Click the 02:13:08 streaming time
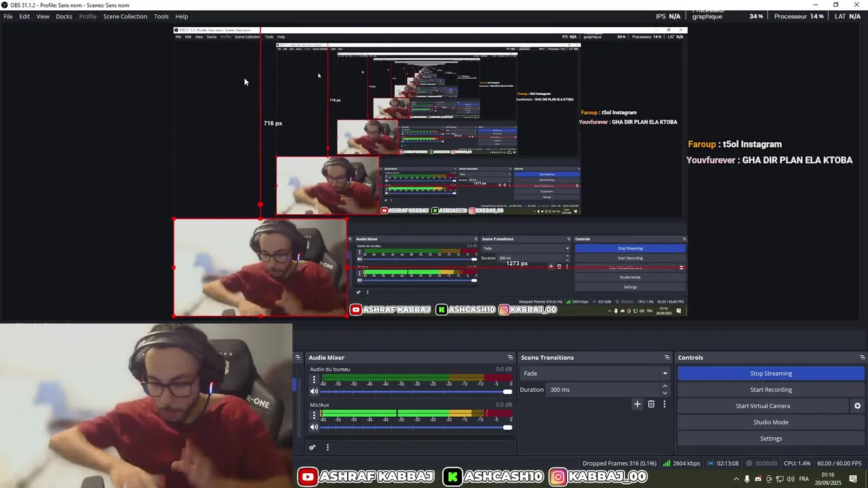The image size is (868, 488). (x=728, y=464)
